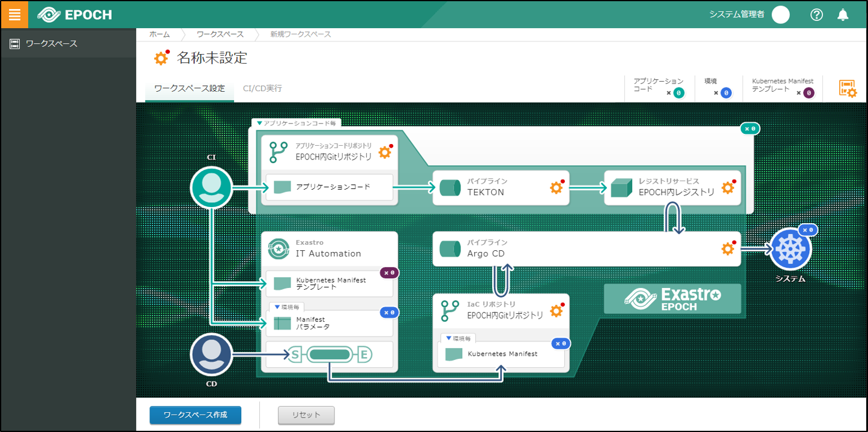Collapse the アプリケーションコード毎 label
868x432 pixels.
coord(297,122)
